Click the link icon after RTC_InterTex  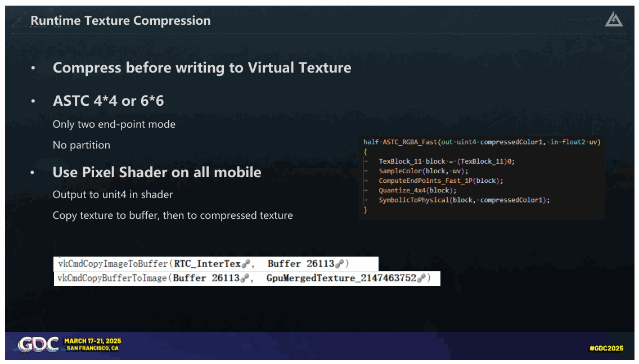(x=246, y=264)
